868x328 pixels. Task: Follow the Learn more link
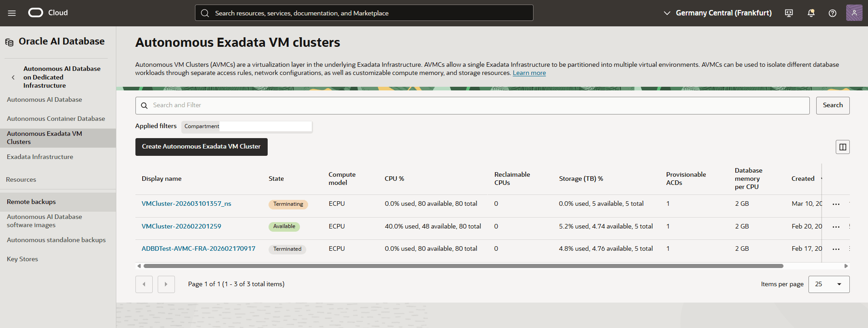[529, 73]
